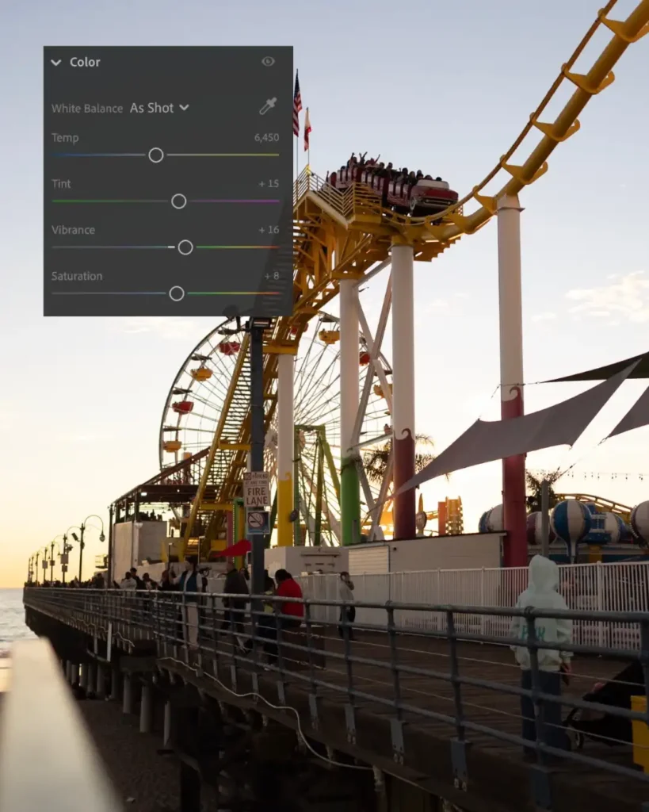
Task: Click the Saturation slider handle
Action: coord(175,293)
